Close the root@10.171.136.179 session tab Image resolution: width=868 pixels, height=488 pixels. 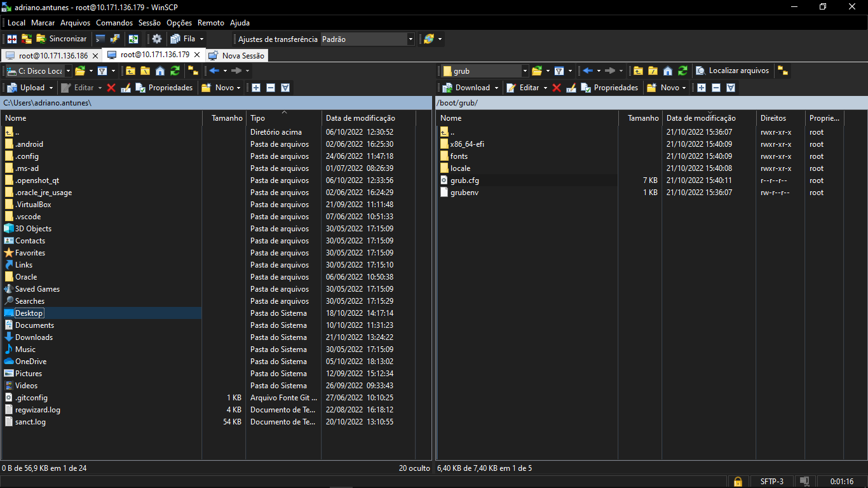(196, 55)
